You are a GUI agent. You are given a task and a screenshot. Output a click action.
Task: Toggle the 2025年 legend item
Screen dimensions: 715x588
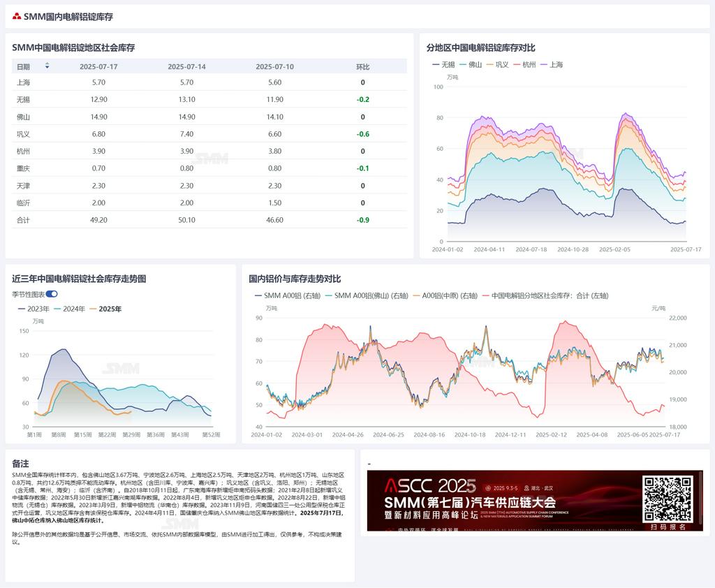pos(105,309)
